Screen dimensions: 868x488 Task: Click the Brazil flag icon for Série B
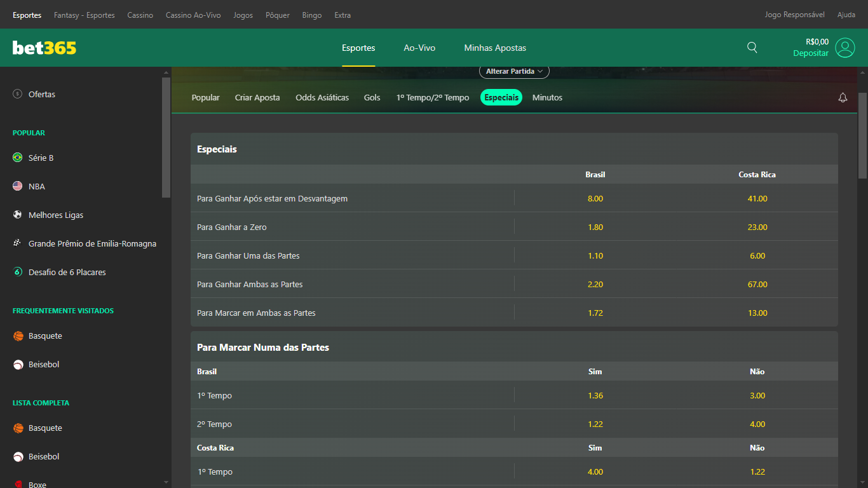18,158
